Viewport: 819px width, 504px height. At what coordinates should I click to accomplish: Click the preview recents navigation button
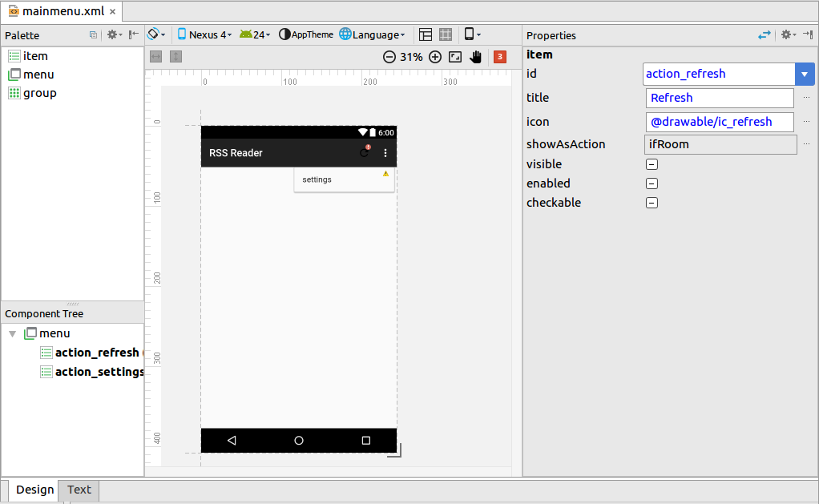(x=366, y=440)
